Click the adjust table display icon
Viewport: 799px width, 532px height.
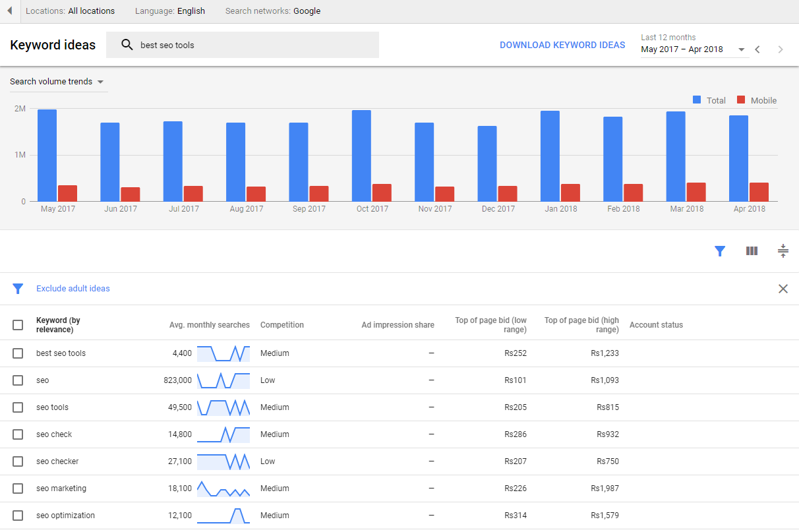783,251
